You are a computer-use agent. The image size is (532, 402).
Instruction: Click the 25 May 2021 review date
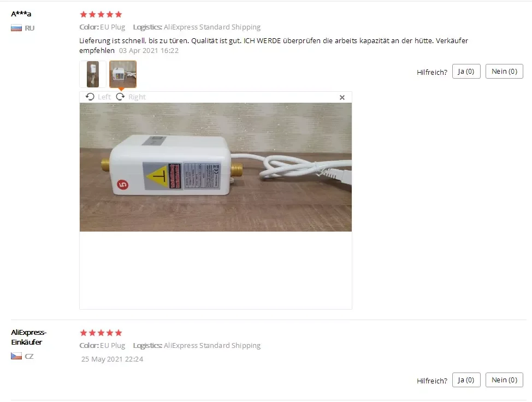point(113,359)
